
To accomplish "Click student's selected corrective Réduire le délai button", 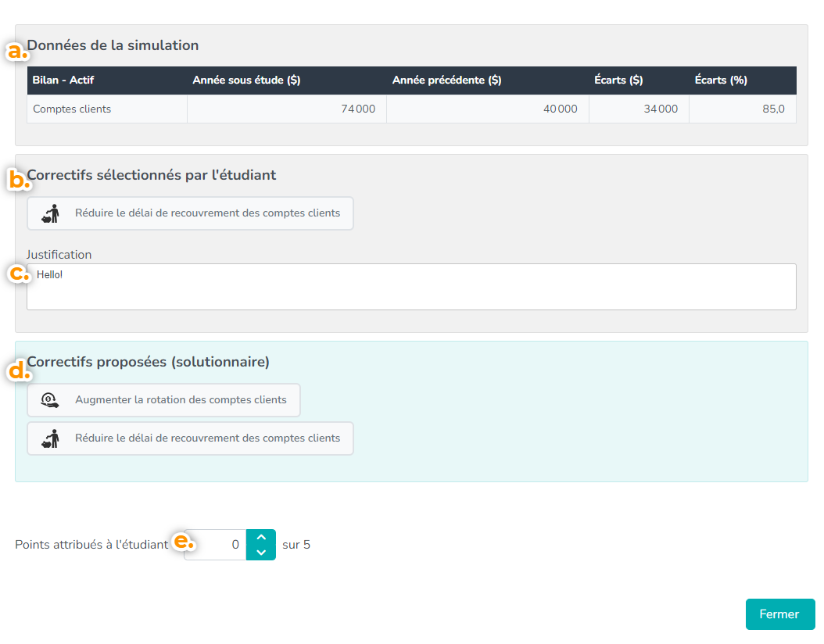I will (190, 213).
